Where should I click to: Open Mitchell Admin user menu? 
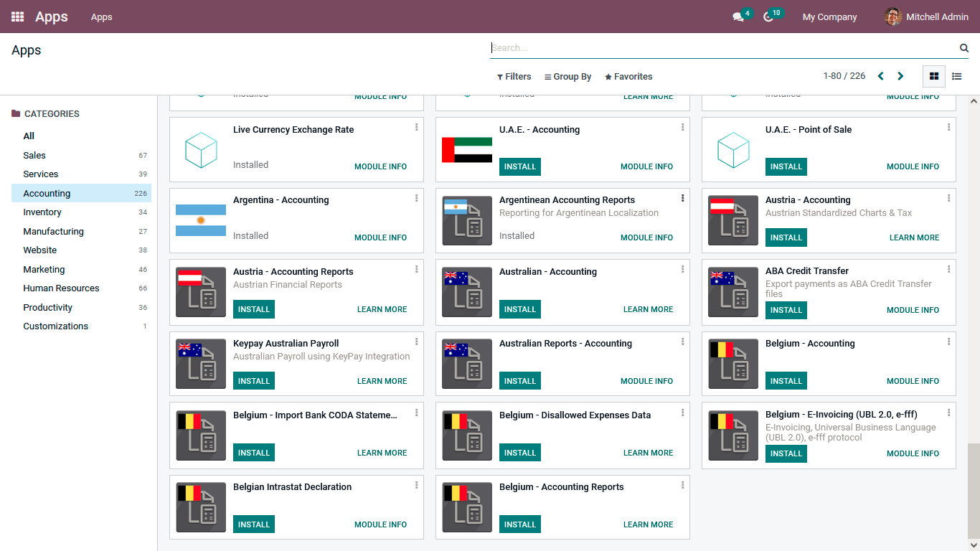click(926, 17)
